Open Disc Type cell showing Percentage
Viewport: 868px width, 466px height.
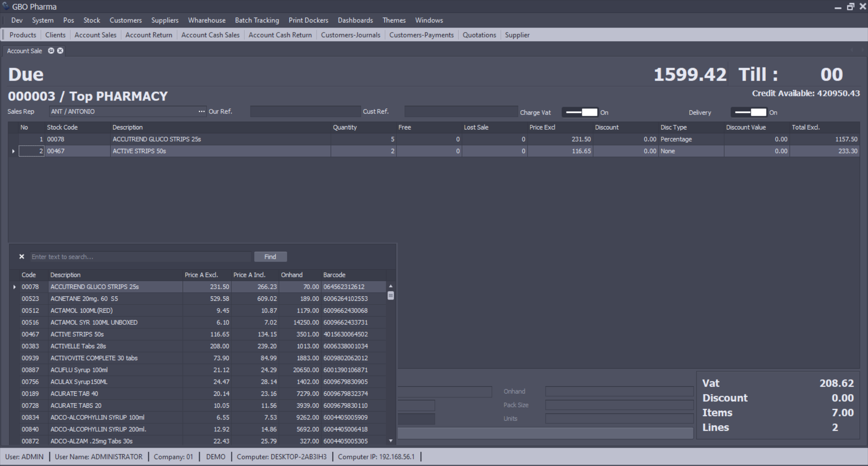coord(690,139)
